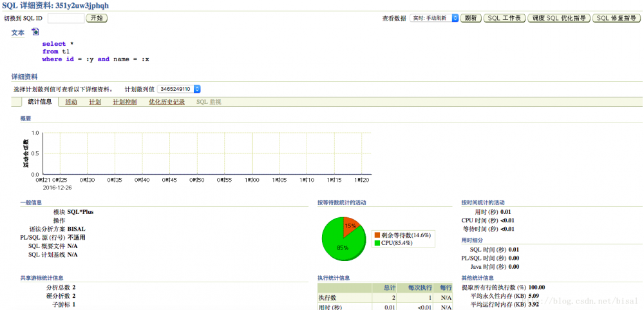Click the 不适用 PL/SQL source value
The width and height of the screenshot is (644, 310).
click(x=77, y=238)
